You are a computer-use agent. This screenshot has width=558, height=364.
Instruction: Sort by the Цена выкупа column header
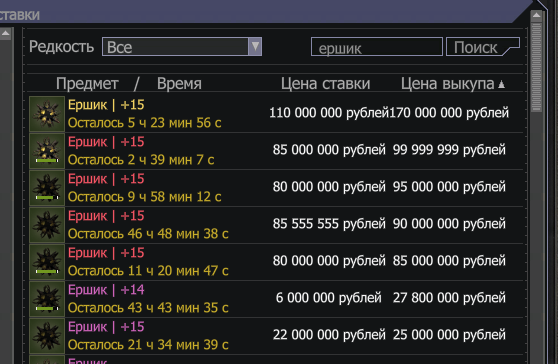(448, 84)
